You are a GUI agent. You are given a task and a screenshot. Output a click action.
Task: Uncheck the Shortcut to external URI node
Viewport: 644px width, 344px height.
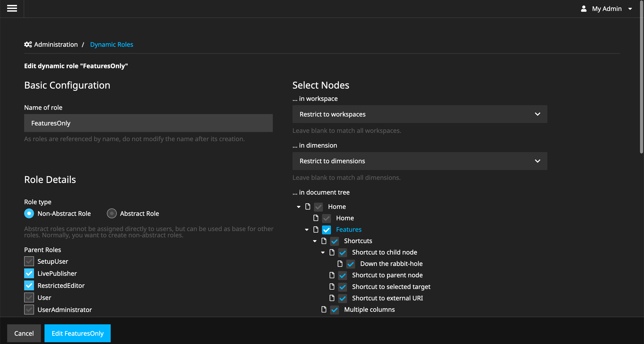(343, 298)
